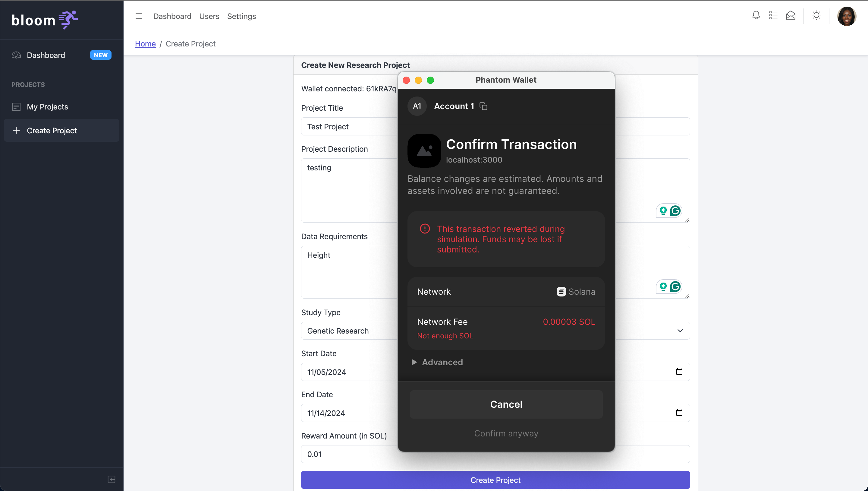The image size is (868, 491).
Task: Open the Users top navigation item
Action: point(209,16)
